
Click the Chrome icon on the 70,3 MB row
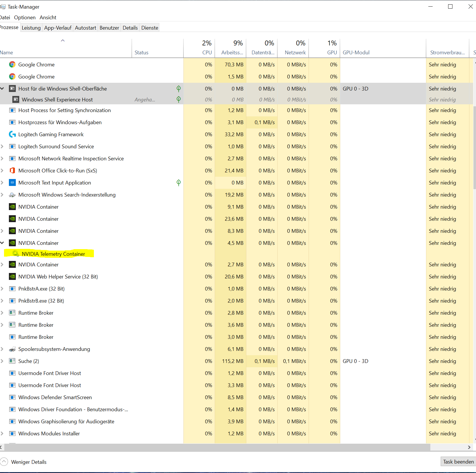click(12, 64)
